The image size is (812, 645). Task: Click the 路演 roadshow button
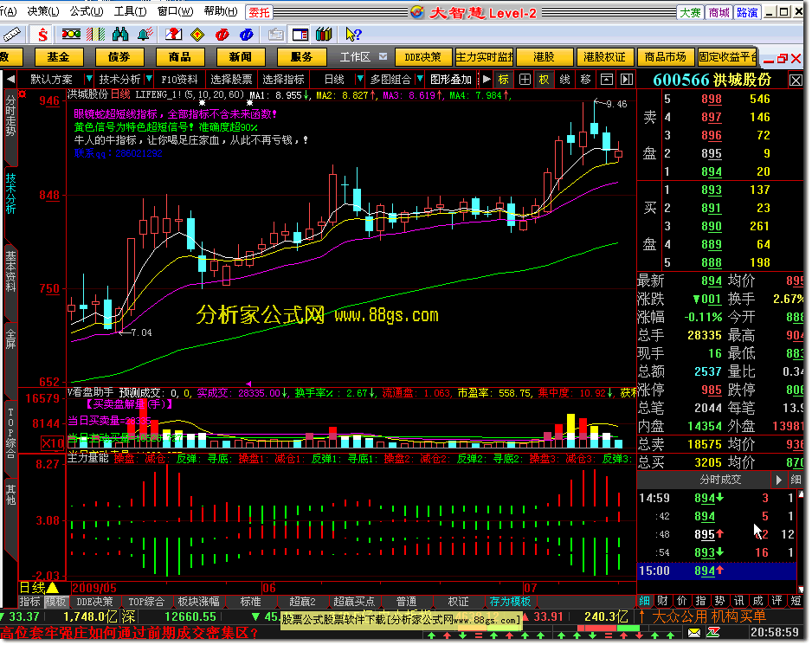(747, 12)
